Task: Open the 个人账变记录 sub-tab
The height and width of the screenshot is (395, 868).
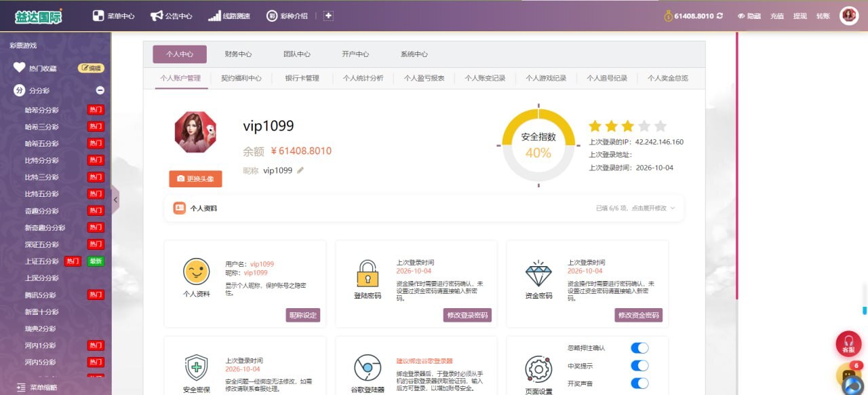Action: pyautogui.click(x=486, y=78)
